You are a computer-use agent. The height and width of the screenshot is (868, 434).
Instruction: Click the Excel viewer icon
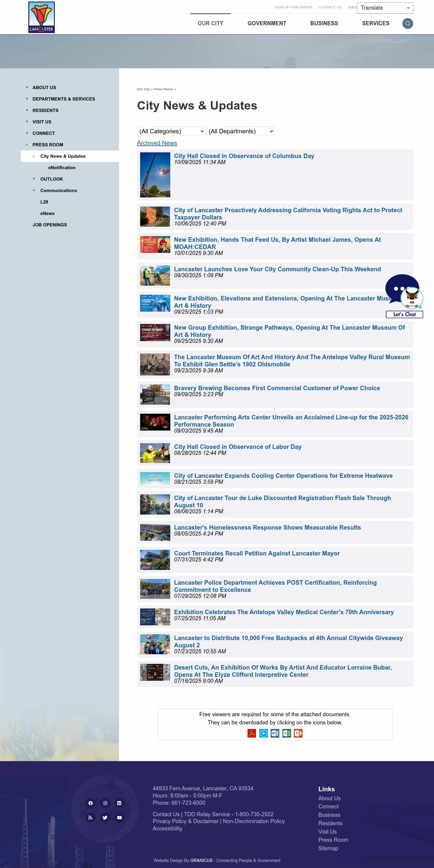point(287,733)
